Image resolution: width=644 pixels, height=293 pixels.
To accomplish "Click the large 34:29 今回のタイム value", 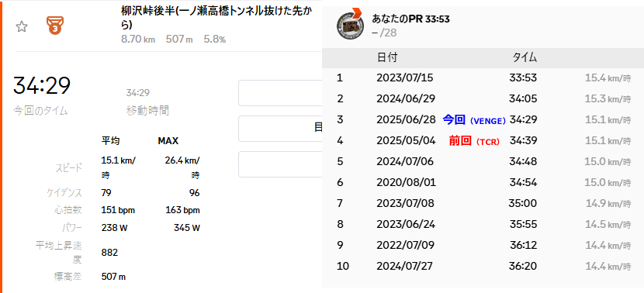I will click(x=42, y=85).
